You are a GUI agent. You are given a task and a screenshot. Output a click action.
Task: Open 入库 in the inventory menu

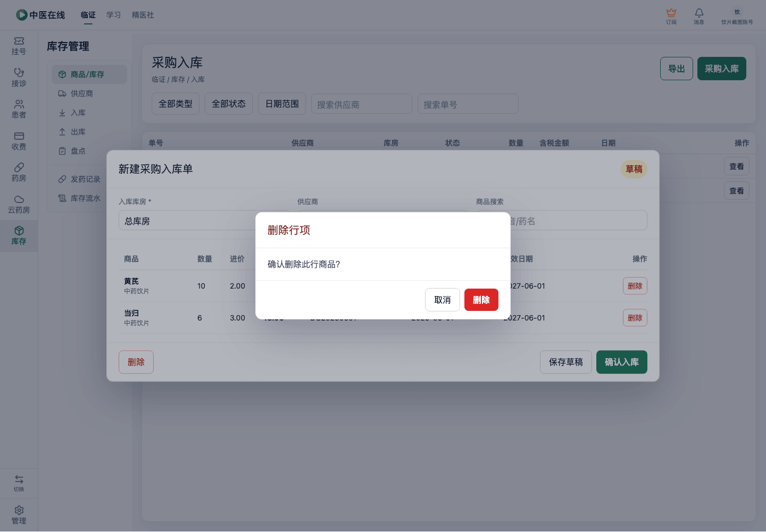click(89, 113)
